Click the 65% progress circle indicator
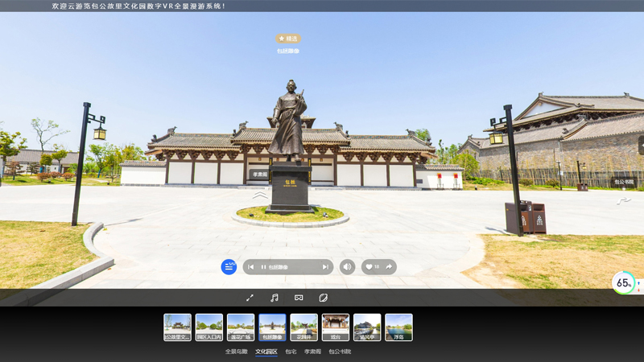Screen dimensions: 644x362 (x=623, y=283)
